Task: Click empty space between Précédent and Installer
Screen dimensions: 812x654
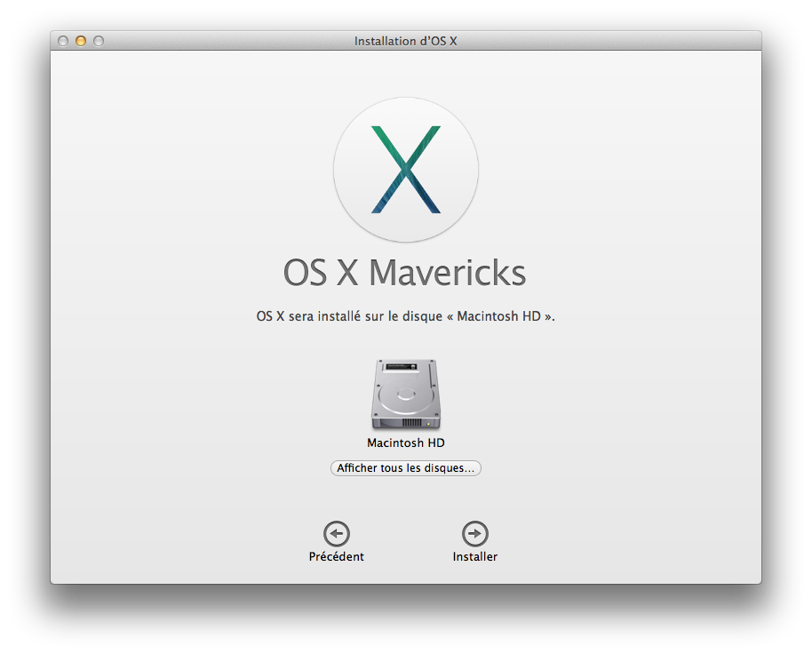Action: 406,542
